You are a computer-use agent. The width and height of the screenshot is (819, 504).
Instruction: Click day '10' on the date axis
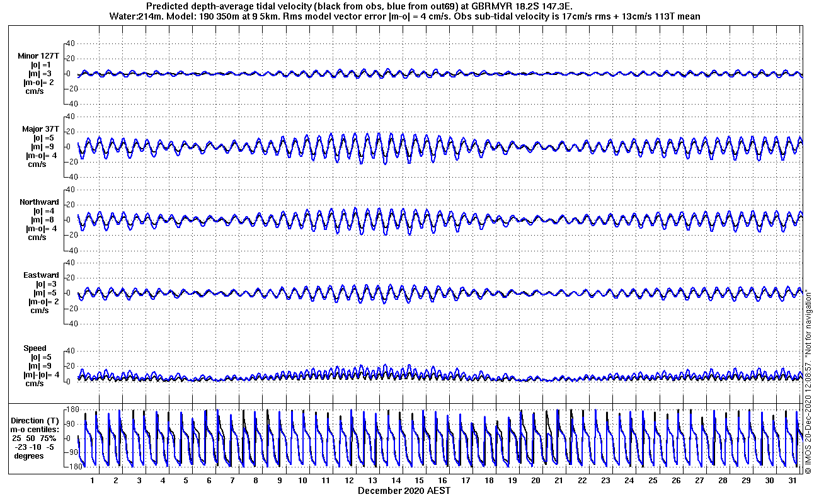(x=303, y=480)
